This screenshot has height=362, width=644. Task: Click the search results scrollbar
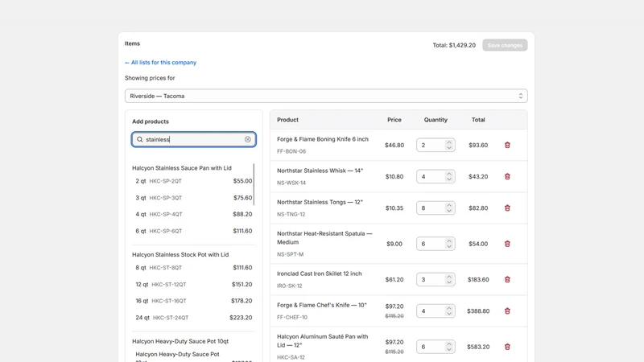[x=254, y=185]
